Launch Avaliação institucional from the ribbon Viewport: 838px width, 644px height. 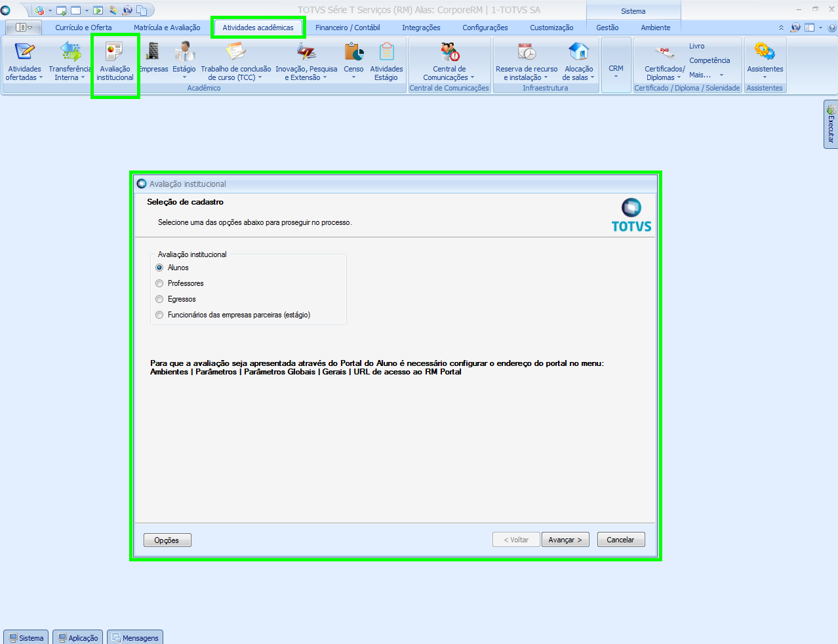coord(115,62)
